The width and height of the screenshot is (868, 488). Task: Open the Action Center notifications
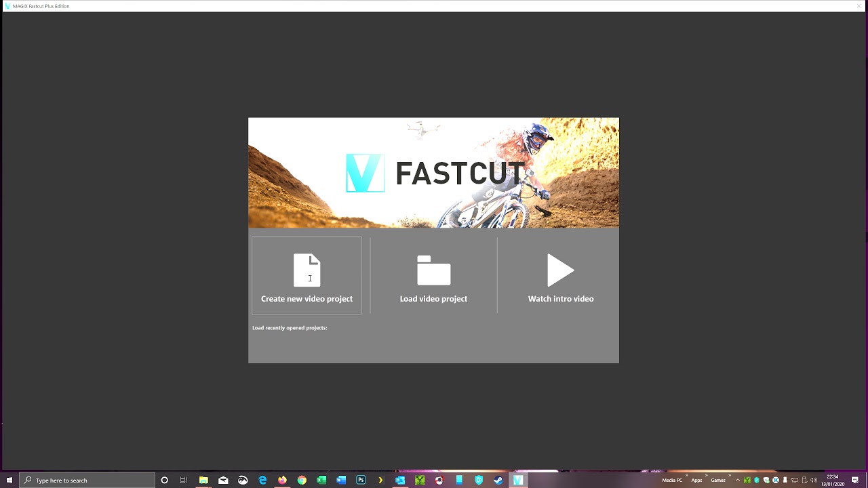tap(855, 480)
